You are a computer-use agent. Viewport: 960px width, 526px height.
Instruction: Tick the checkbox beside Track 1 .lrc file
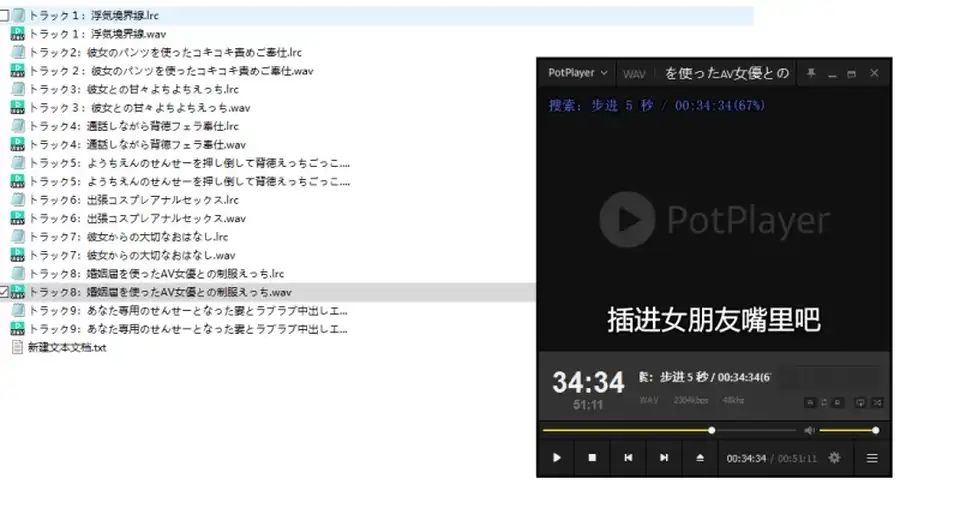point(4,15)
